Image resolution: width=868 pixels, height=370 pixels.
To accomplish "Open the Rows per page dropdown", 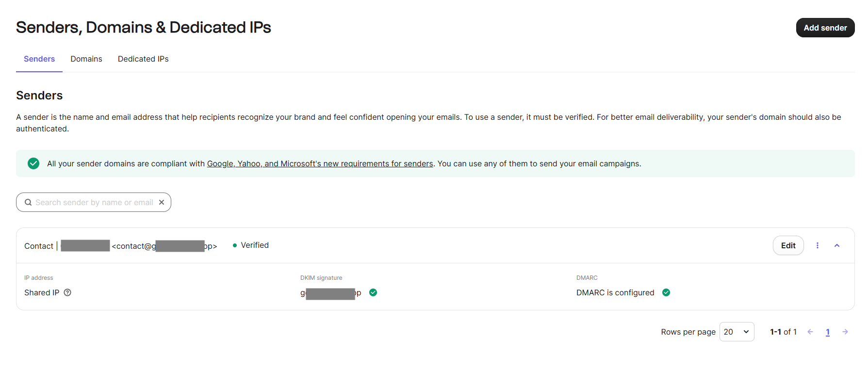I will click(x=737, y=332).
